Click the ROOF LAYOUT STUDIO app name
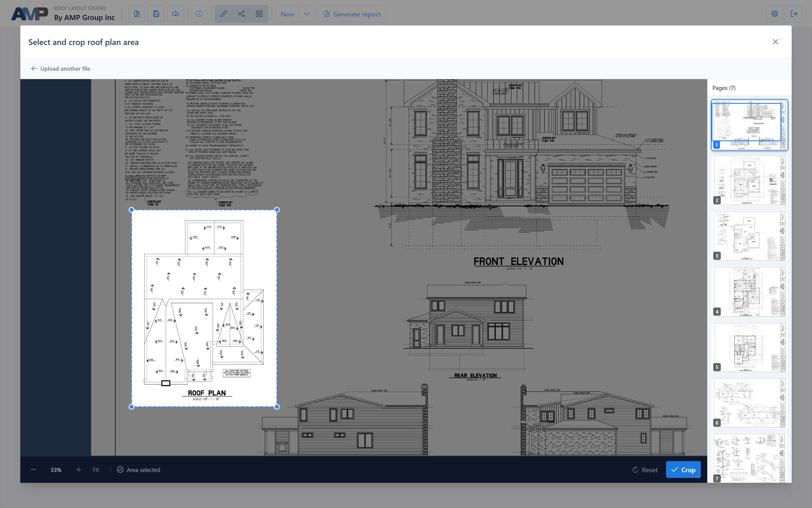This screenshot has height=508, width=812. (x=80, y=8)
